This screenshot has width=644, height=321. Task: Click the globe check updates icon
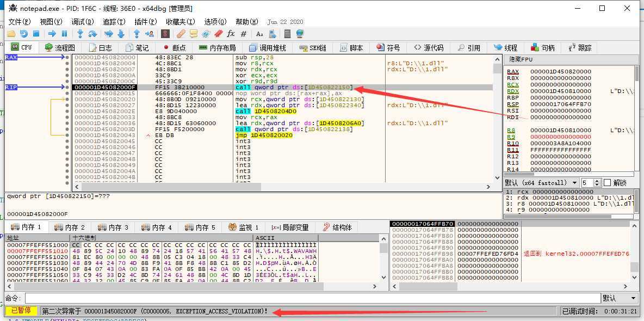(x=300, y=34)
